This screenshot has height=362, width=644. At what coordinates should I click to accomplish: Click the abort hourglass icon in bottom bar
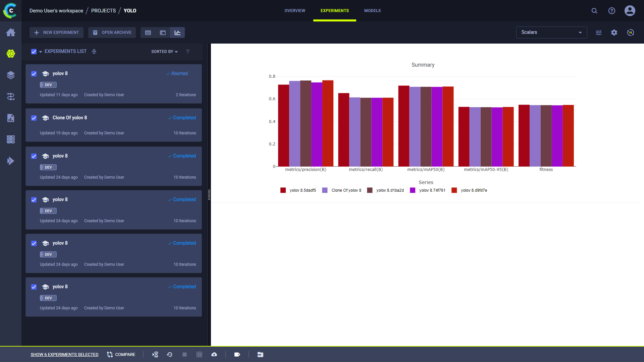pyautogui.click(x=155, y=354)
